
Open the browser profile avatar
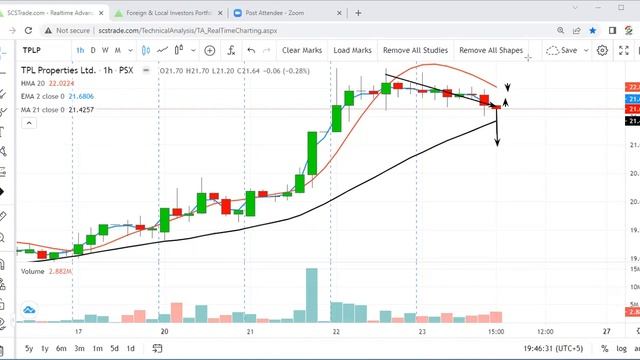(x=629, y=31)
